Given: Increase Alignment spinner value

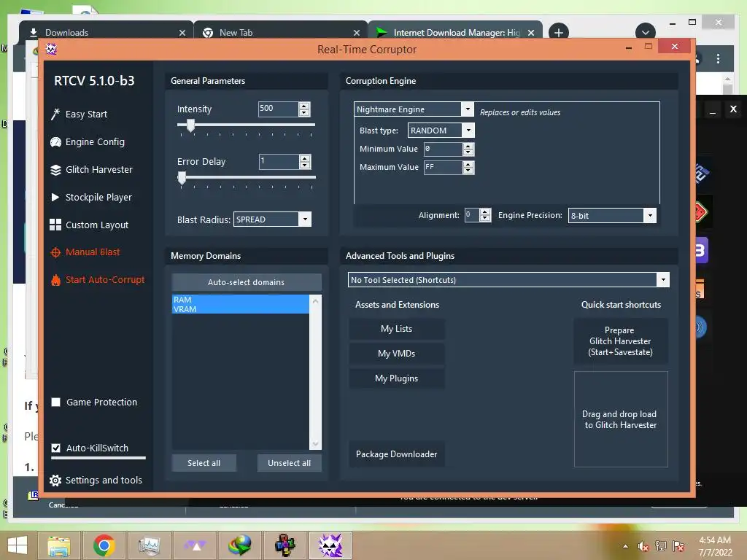Looking at the screenshot, I should (x=485, y=212).
